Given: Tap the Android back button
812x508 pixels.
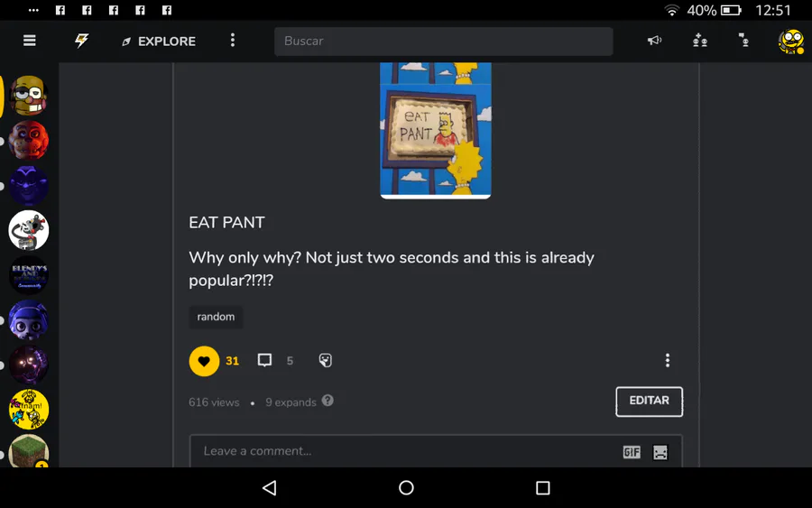Looking at the screenshot, I should [x=270, y=487].
